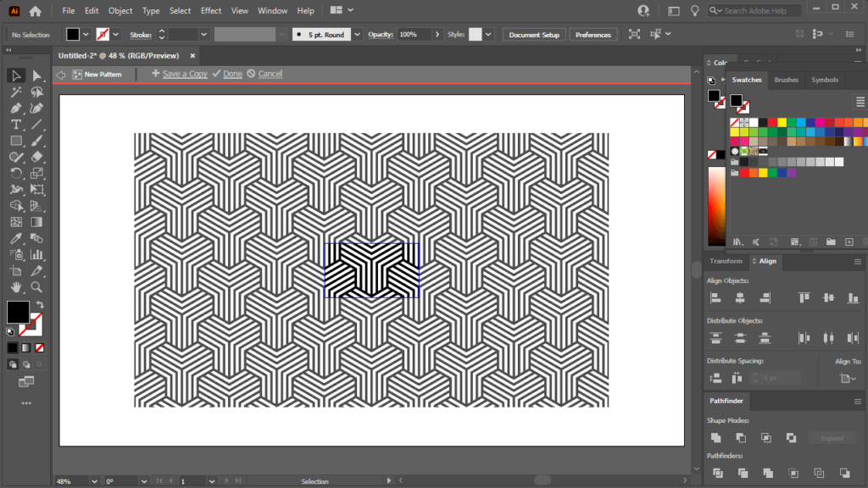868x488 pixels.
Task: Open the Swatch Libraries menu icon
Action: click(x=737, y=241)
